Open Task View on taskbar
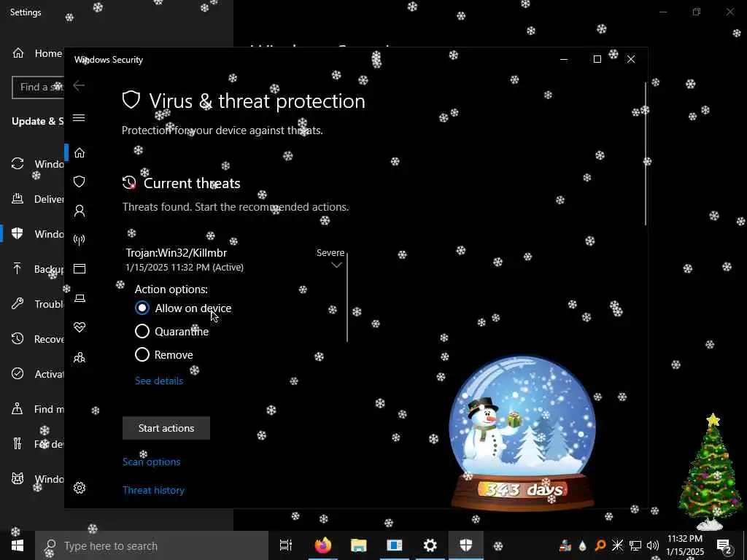The height and width of the screenshot is (560, 747). click(286, 545)
